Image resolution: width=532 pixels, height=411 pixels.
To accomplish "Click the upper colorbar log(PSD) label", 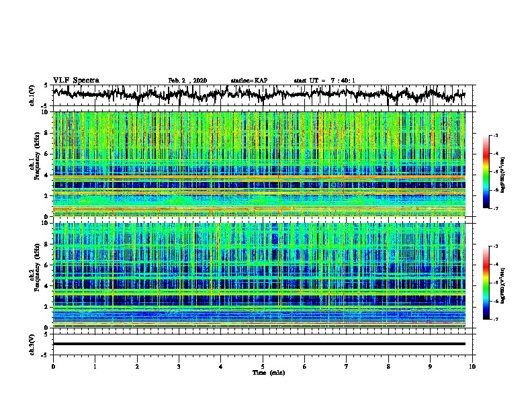I will pos(503,175).
